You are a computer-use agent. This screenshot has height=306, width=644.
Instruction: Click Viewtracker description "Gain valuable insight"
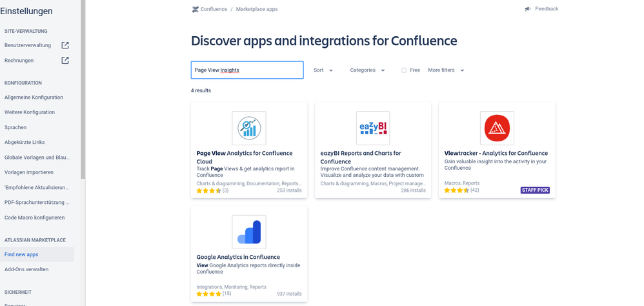[x=496, y=165]
